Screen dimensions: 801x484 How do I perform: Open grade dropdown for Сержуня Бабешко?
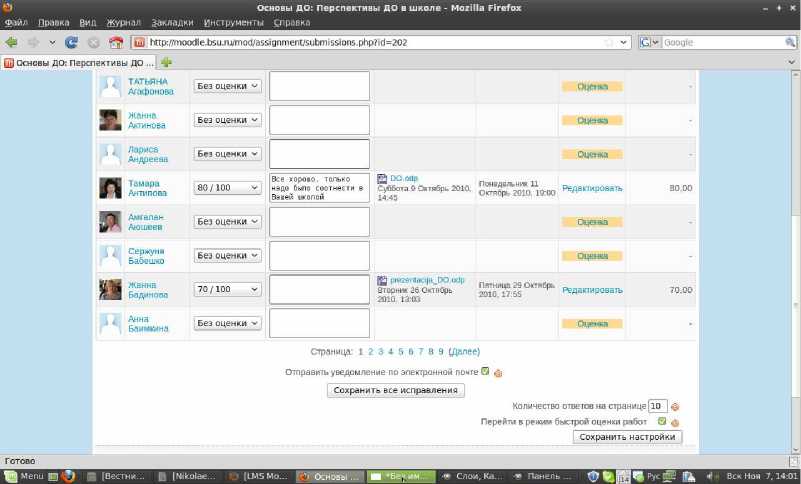tap(227, 255)
